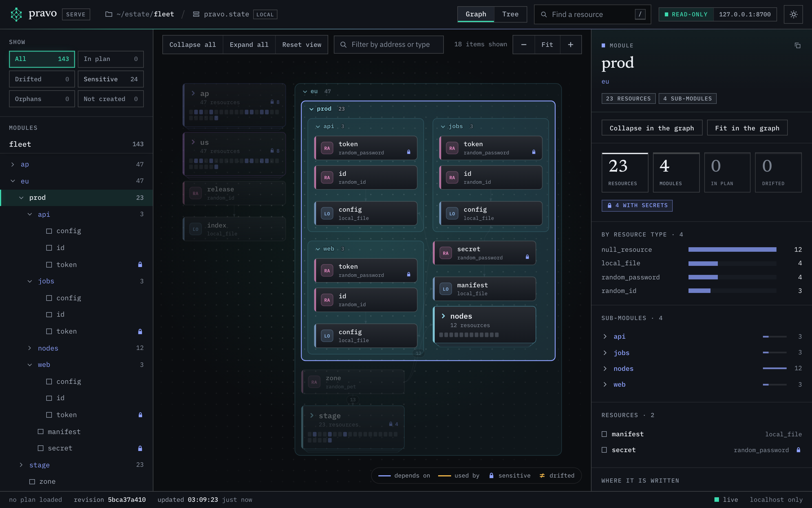Click Collapse in the graph
812x508 pixels.
pyautogui.click(x=652, y=128)
